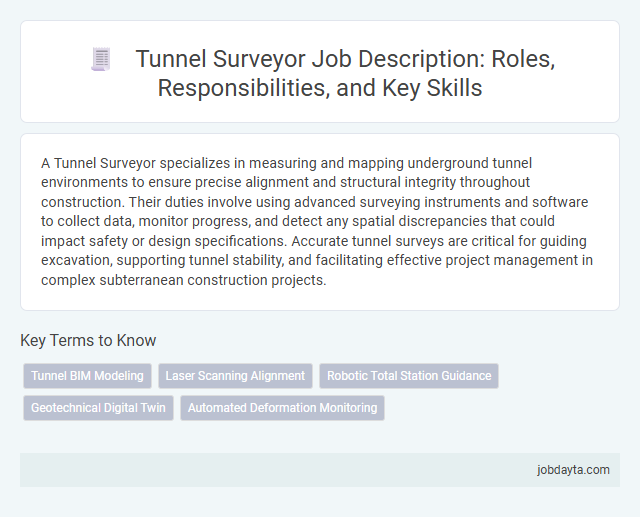
Task: Open the Automated Deformation Monitoring tag
Action: coord(282,408)
